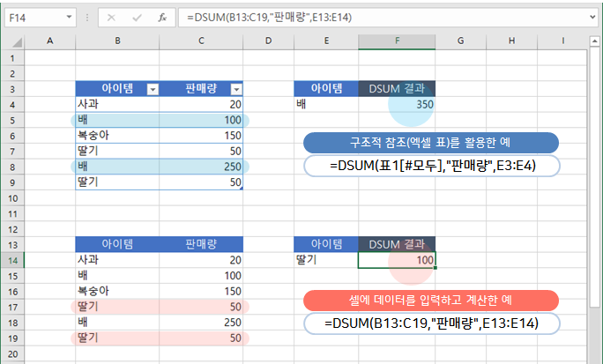
Task: Click the vertical scrollbar up arrow
Action: click(594, 41)
